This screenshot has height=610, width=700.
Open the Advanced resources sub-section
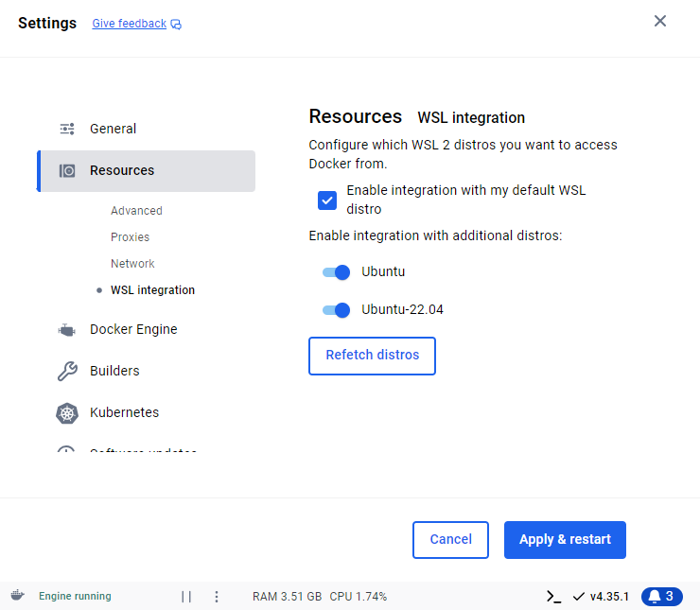coord(136,211)
